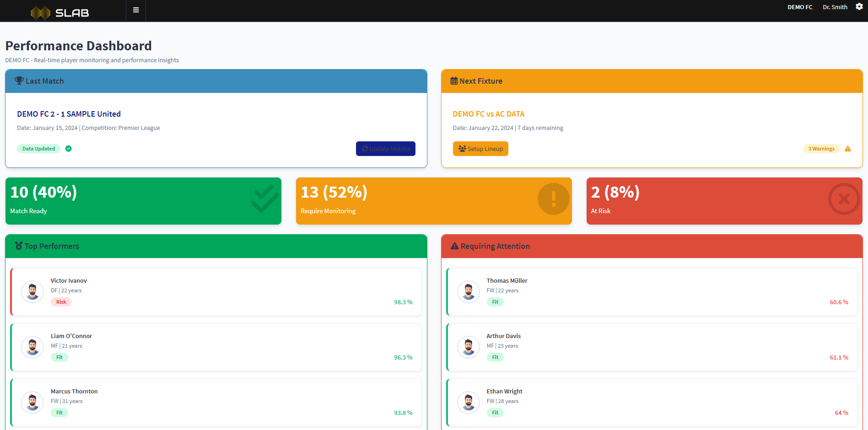Open the hamburger menu in the navbar

coord(135,9)
